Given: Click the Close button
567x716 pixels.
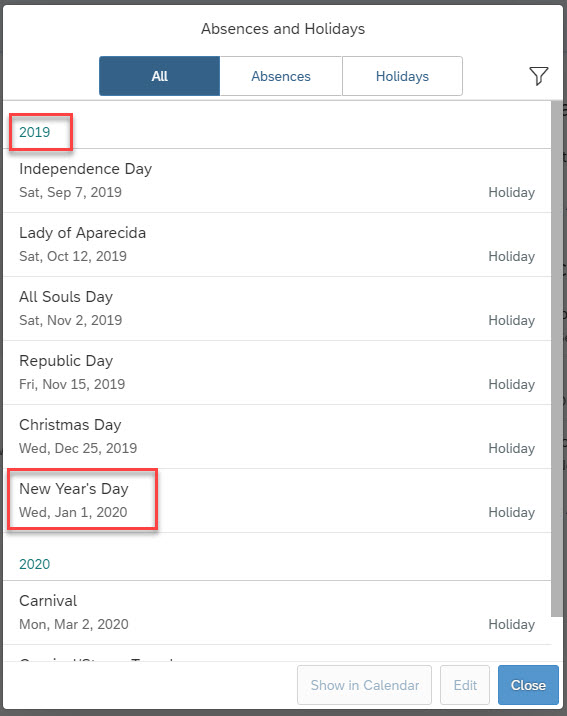Looking at the screenshot, I should point(528,685).
